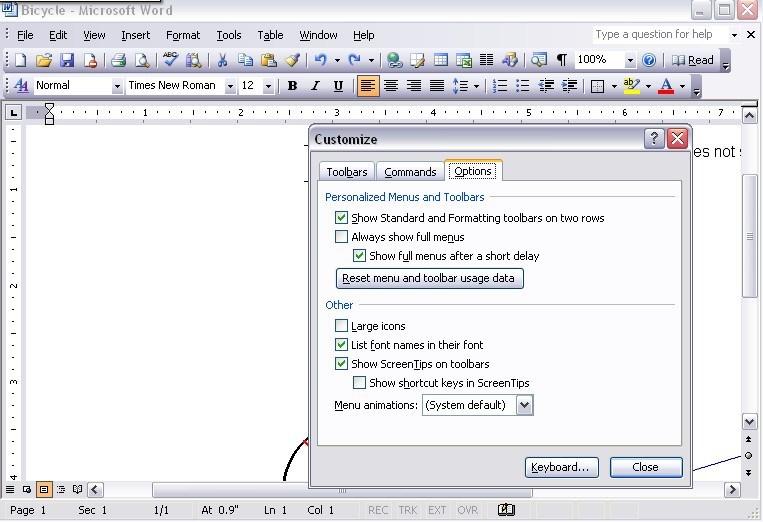Click the Increase Indent icon

[x=569, y=86]
